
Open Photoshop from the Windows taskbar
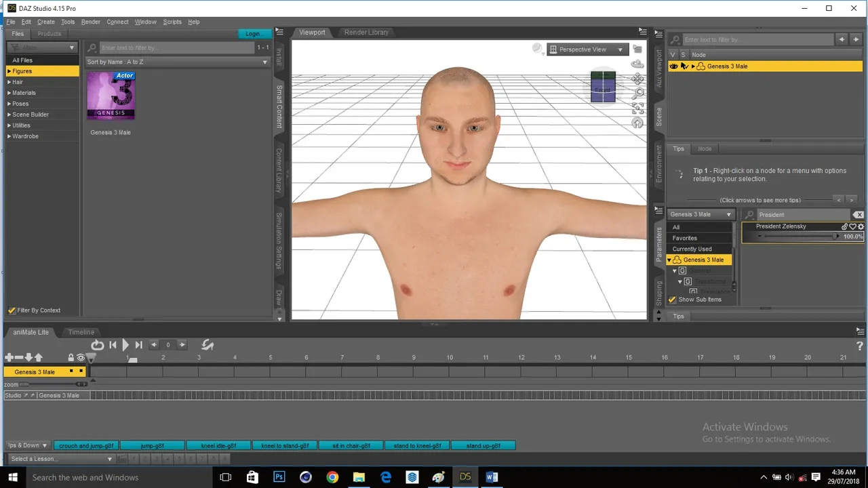coord(279,477)
